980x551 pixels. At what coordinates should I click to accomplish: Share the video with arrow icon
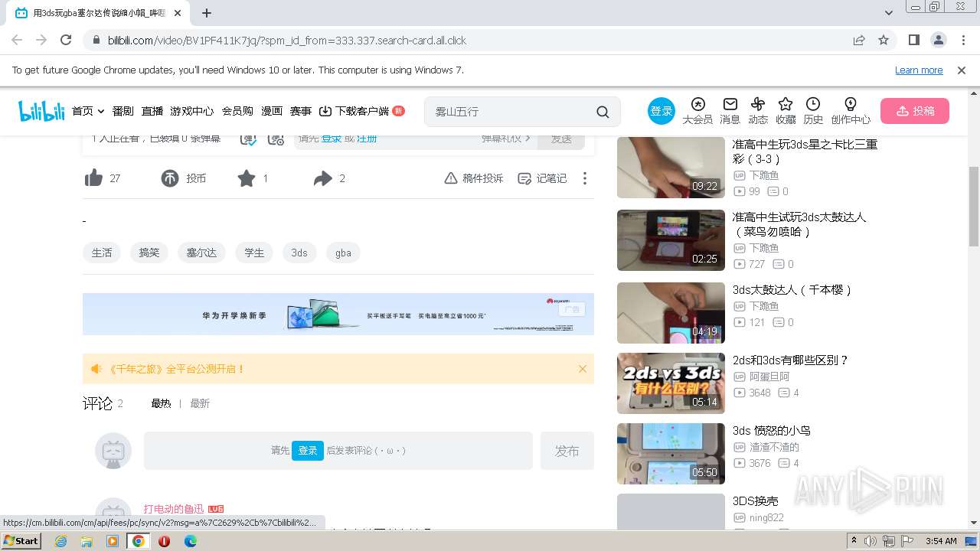[x=322, y=178]
